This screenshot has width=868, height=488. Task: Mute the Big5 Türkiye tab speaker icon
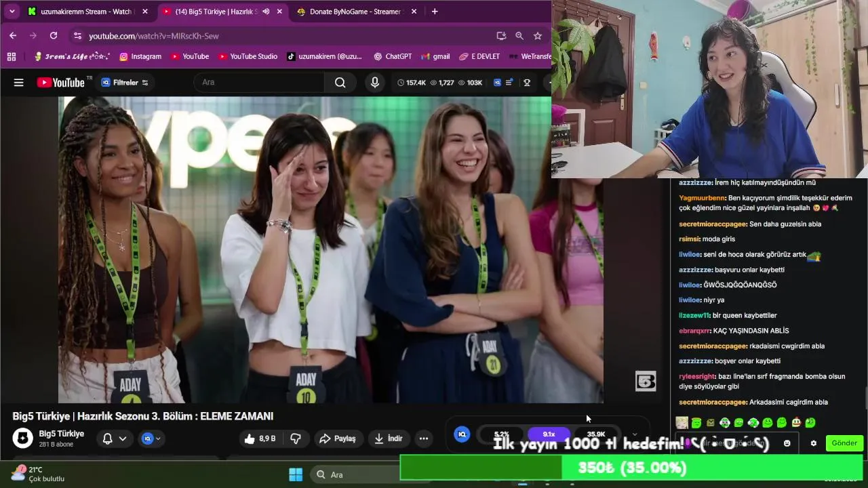(x=266, y=12)
